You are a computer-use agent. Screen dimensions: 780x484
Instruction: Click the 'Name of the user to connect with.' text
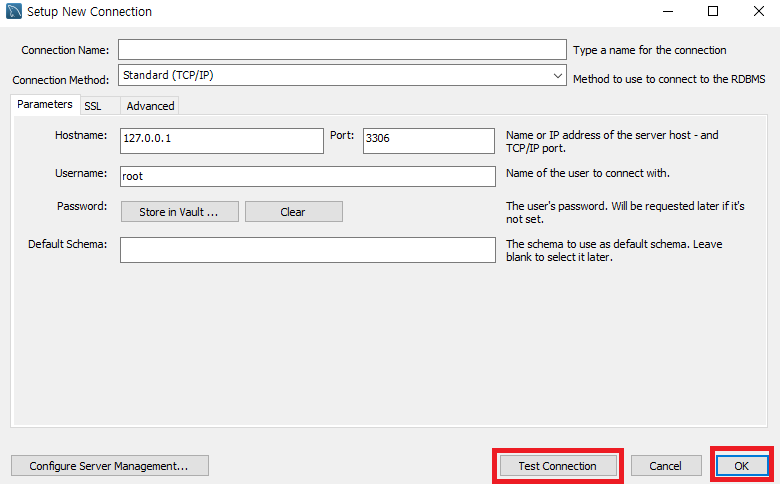click(x=588, y=173)
